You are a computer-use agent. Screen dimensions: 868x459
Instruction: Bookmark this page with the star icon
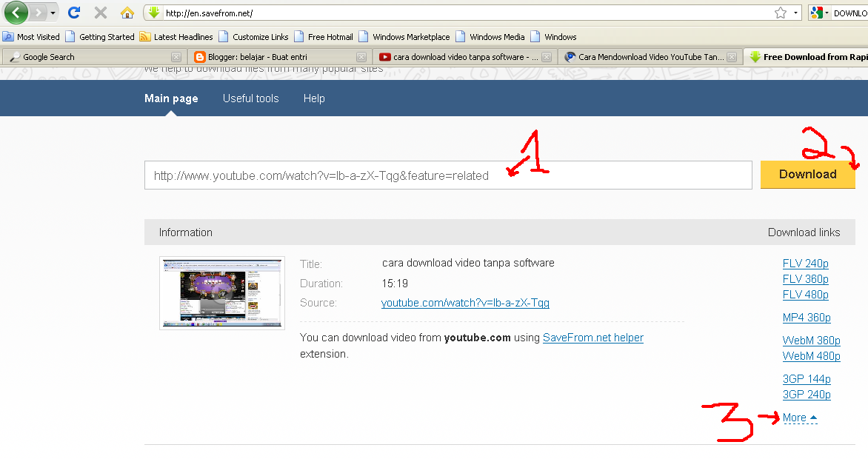(781, 13)
